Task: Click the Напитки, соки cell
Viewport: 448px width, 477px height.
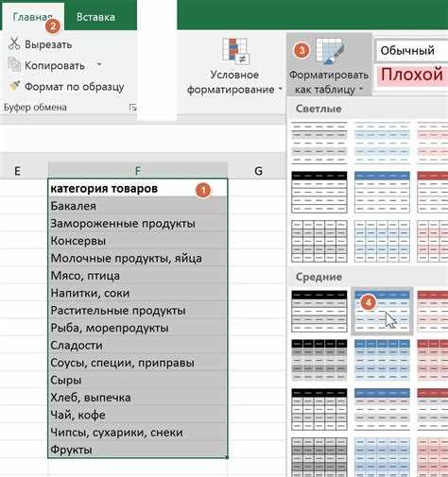Action: [138, 293]
